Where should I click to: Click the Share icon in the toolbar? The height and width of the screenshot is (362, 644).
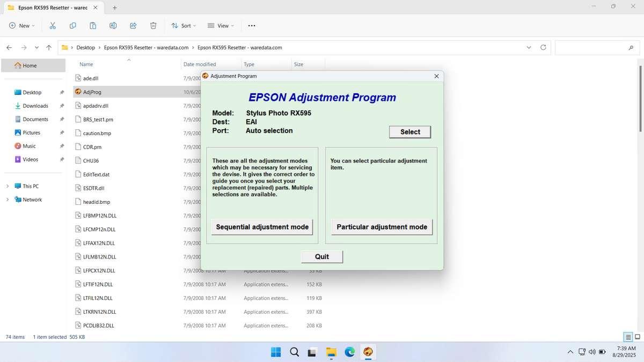coord(133,25)
